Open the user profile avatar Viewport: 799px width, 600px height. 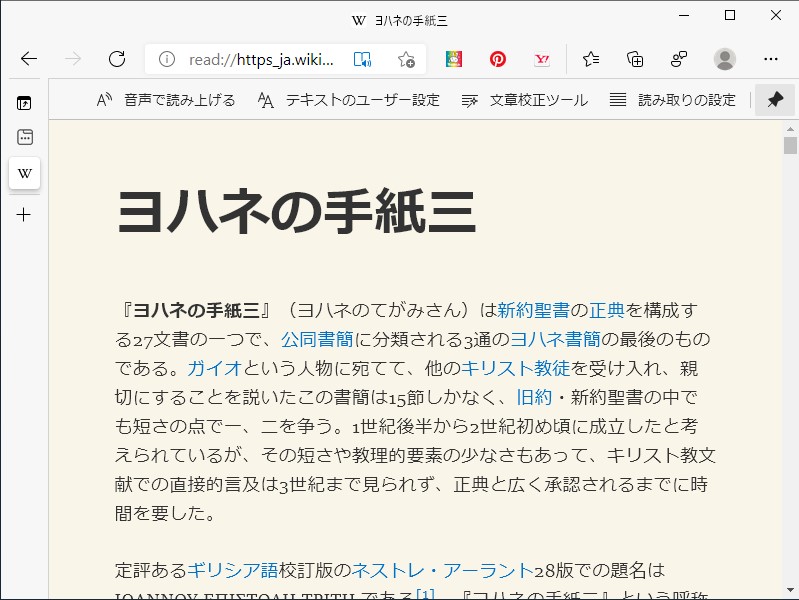725,59
